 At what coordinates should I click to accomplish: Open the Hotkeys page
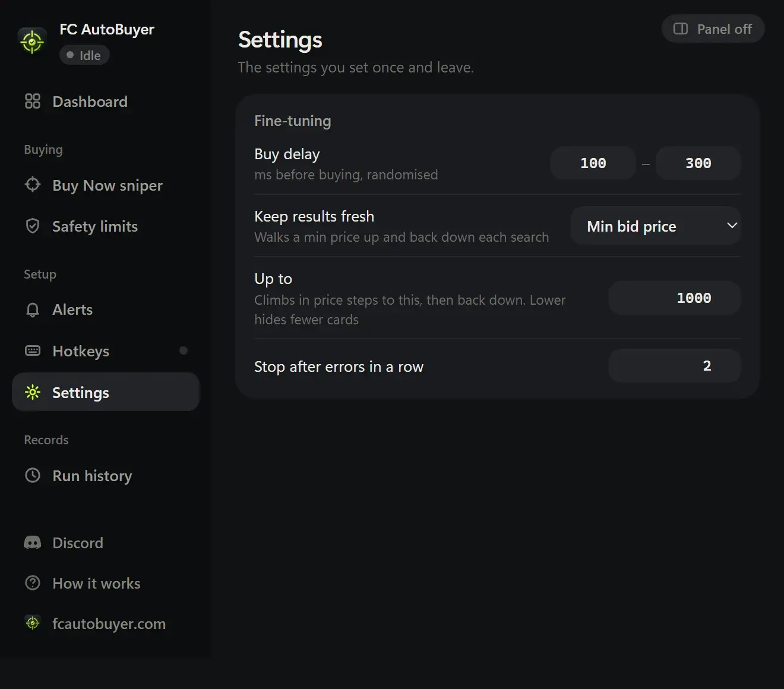click(106, 351)
